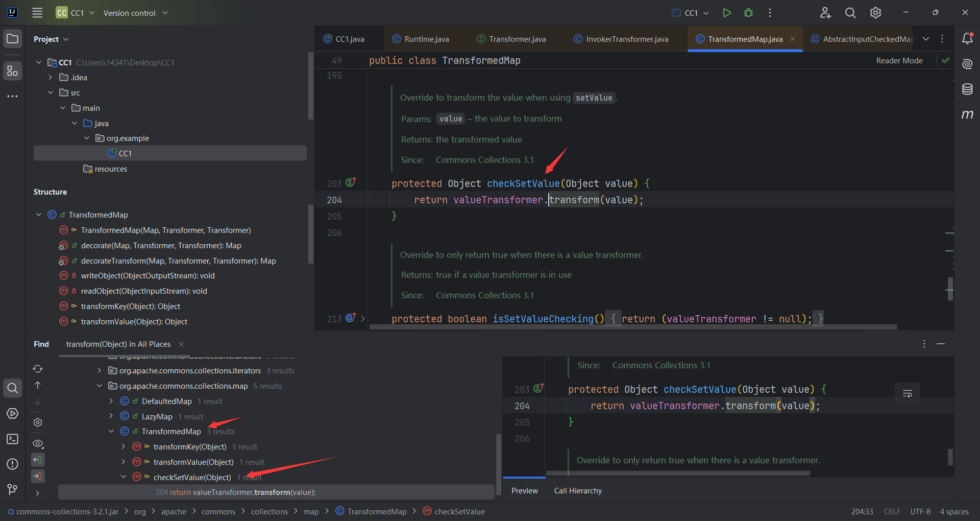Click soft-wrap icon in preview pane
This screenshot has height=521, width=980.
908,393
